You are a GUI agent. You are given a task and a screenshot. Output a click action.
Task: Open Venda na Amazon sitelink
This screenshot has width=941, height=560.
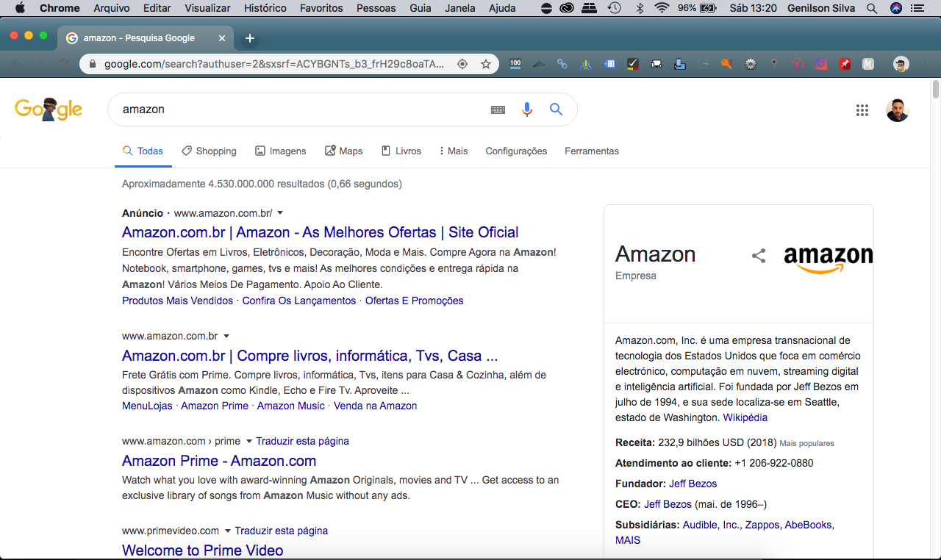(x=376, y=406)
